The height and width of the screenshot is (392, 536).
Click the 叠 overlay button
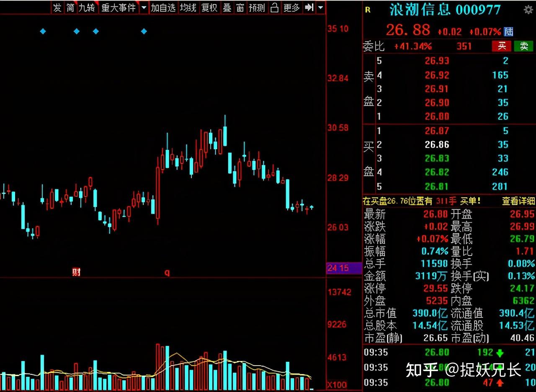pos(227,8)
